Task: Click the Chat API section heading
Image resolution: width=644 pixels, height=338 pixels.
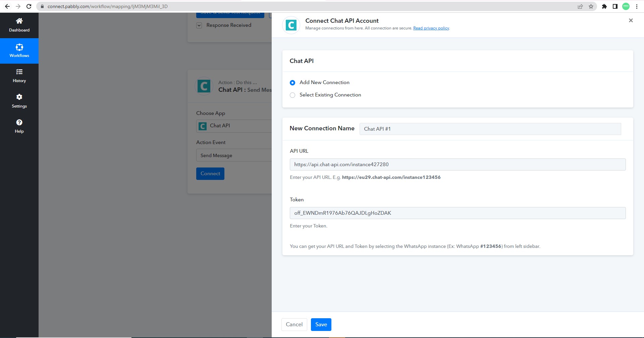Action: point(302,61)
